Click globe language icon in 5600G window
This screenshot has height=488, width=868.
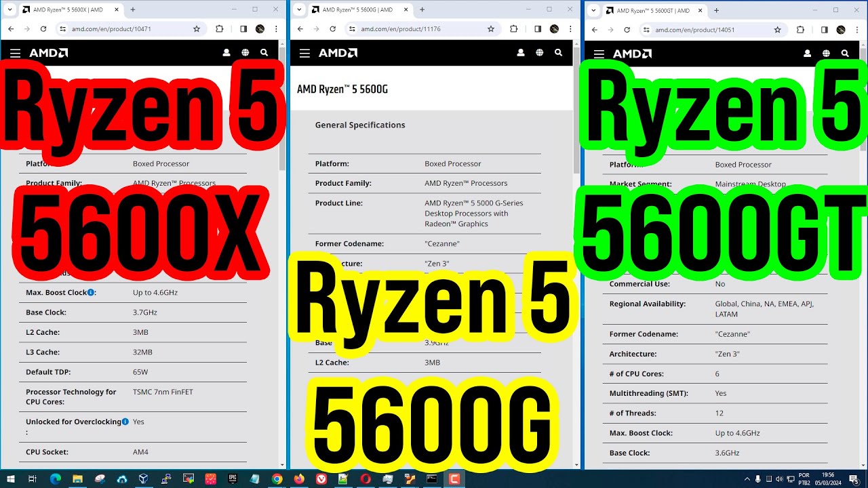point(540,53)
